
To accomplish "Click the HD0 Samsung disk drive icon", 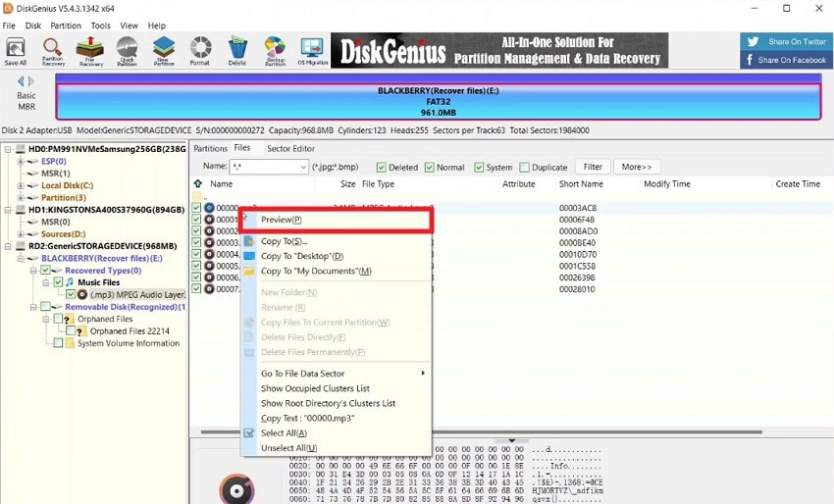I will click(x=21, y=149).
